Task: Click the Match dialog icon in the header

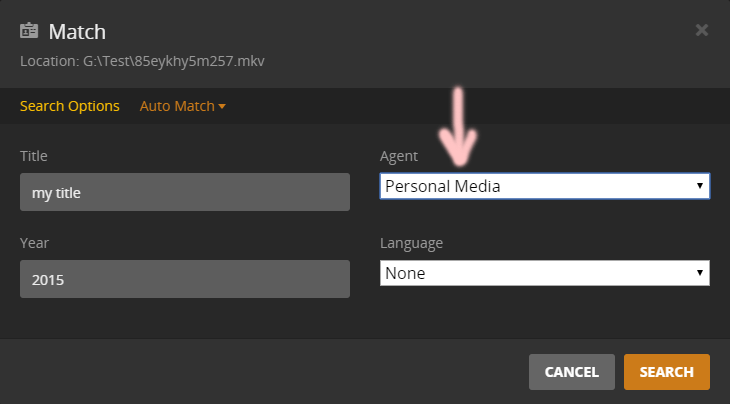Action: [x=29, y=31]
